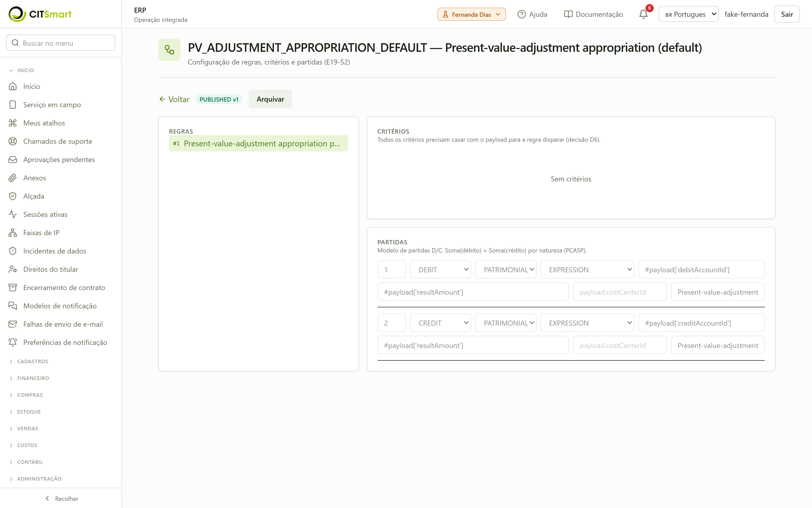This screenshot has height=508, width=812.
Task: Click the #payload['debitAccountId'] input field
Action: click(x=701, y=269)
